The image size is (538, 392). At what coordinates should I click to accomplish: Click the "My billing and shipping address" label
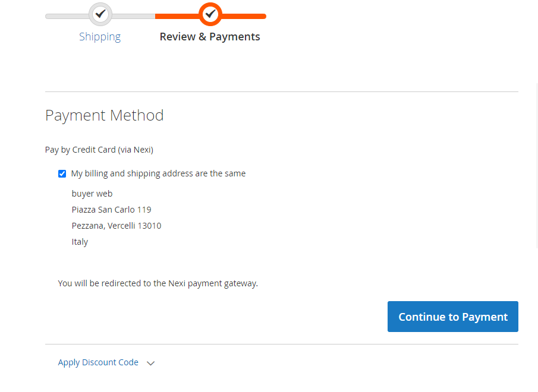click(x=158, y=173)
